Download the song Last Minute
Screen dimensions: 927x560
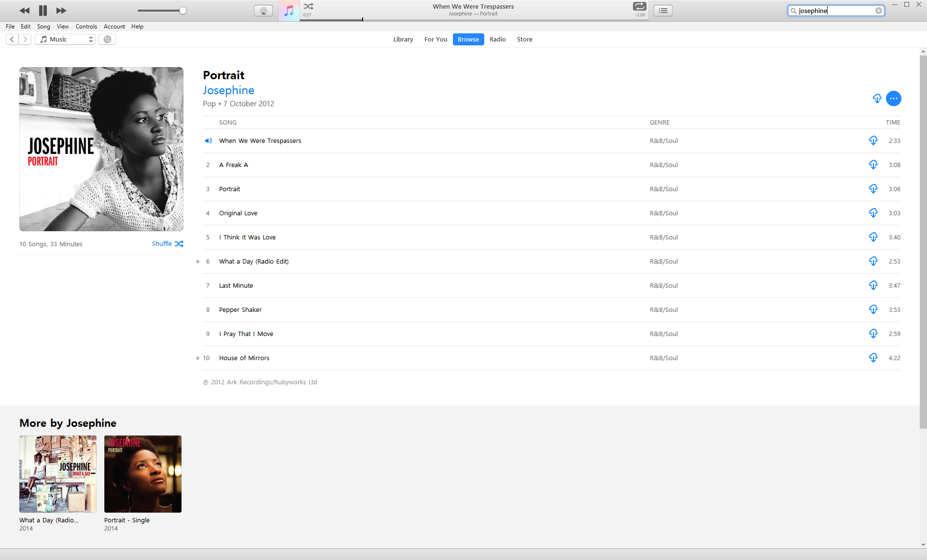(873, 285)
